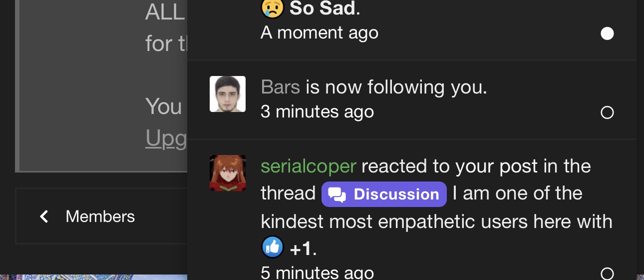Click the left chevron beside Members
Screen dimensions: 644x280
coord(44,216)
